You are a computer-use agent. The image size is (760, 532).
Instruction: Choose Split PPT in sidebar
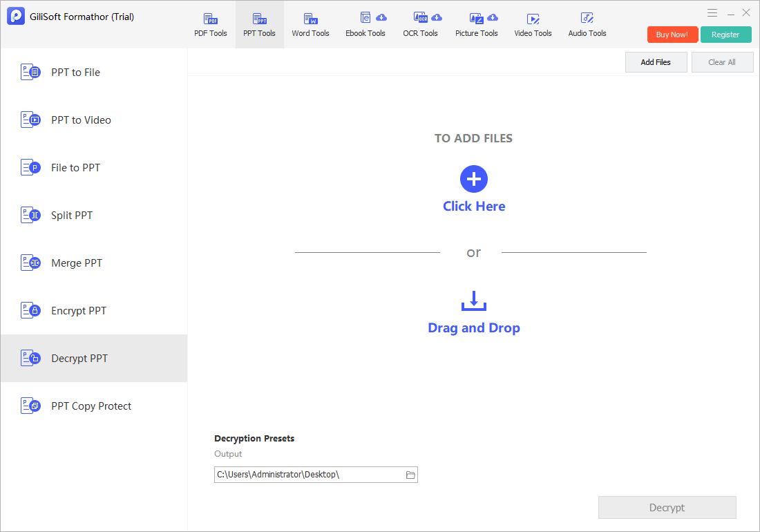pos(72,215)
